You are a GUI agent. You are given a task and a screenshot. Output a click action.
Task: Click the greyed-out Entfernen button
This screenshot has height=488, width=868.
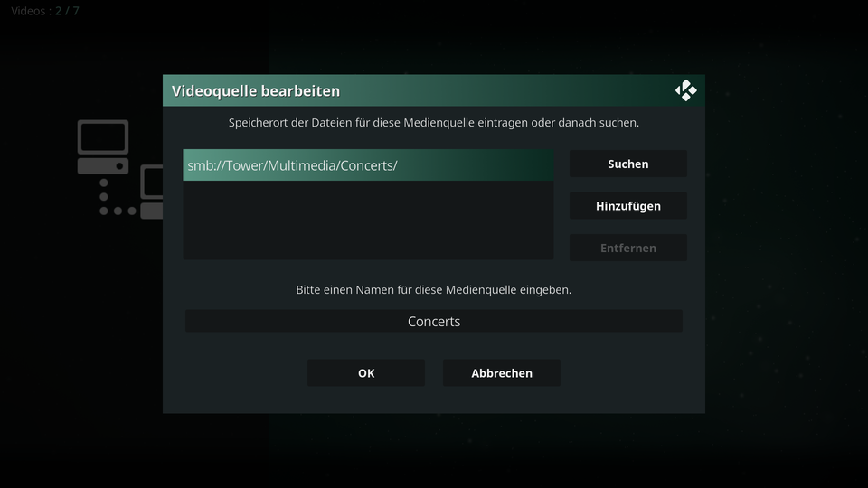627,248
